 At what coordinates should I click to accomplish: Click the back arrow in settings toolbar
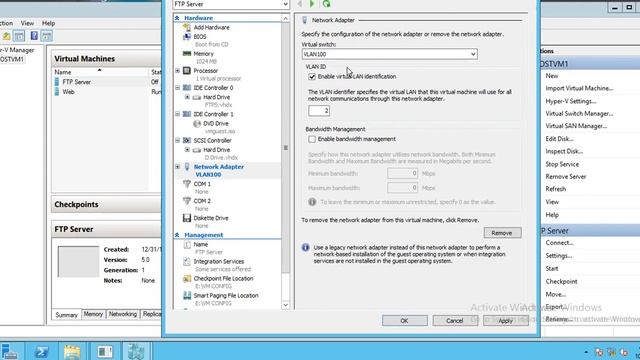point(300,4)
